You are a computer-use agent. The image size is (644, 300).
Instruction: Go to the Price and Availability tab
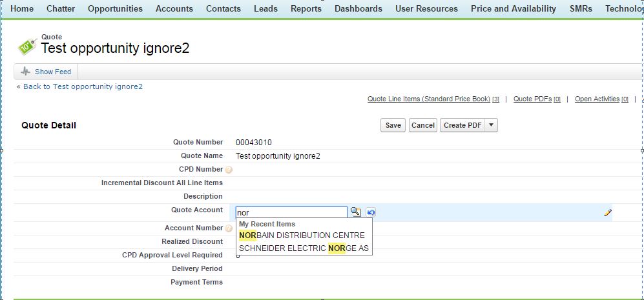coord(513,9)
